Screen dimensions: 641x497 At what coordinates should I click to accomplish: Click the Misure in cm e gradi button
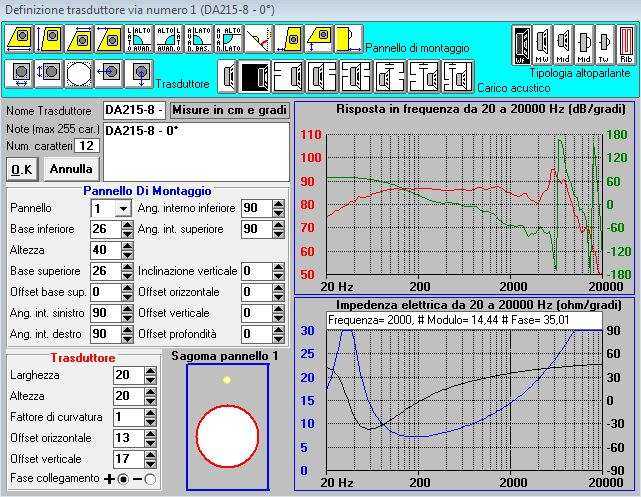229,110
